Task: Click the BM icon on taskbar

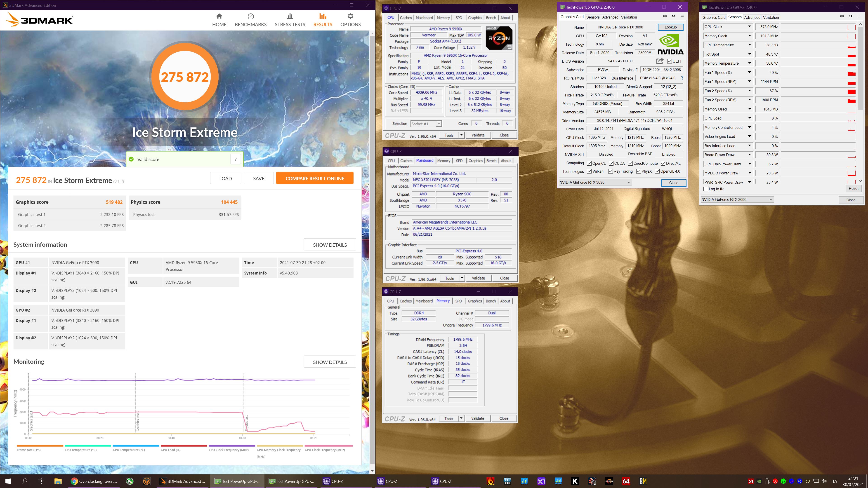Action: point(643,481)
